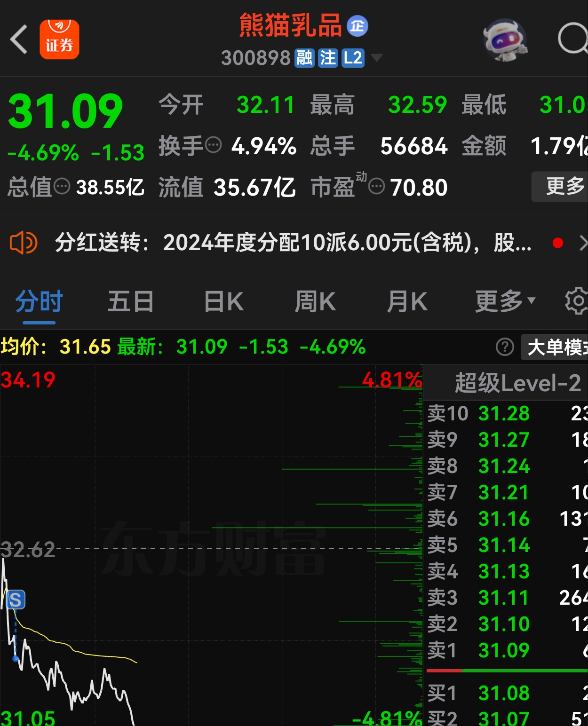Switch to the 月K tab

[407, 302]
